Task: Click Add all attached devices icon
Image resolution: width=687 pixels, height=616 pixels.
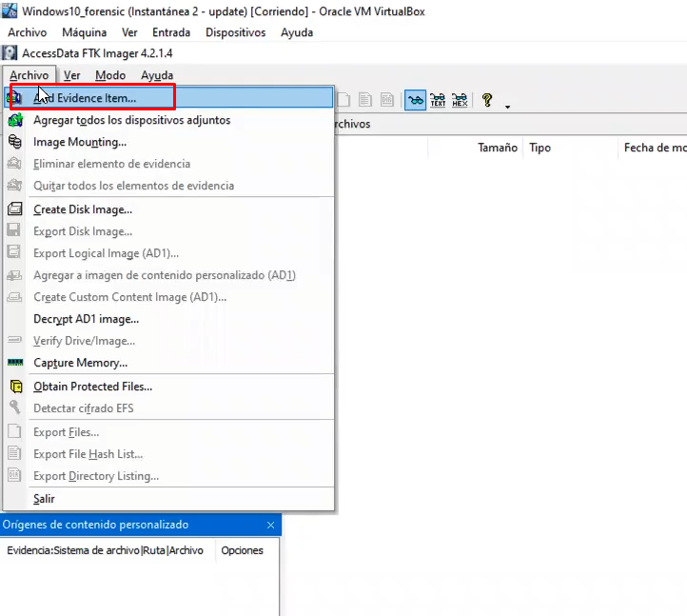Action: [x=15, y=120]
